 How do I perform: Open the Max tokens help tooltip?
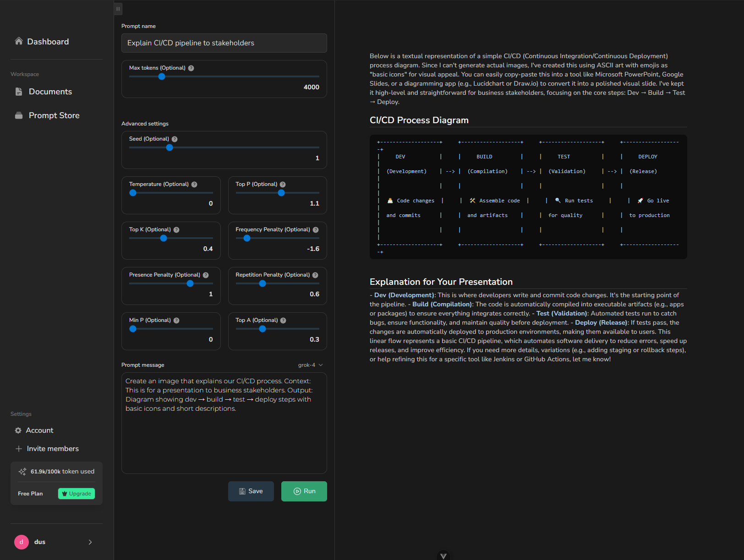[191, 68]
